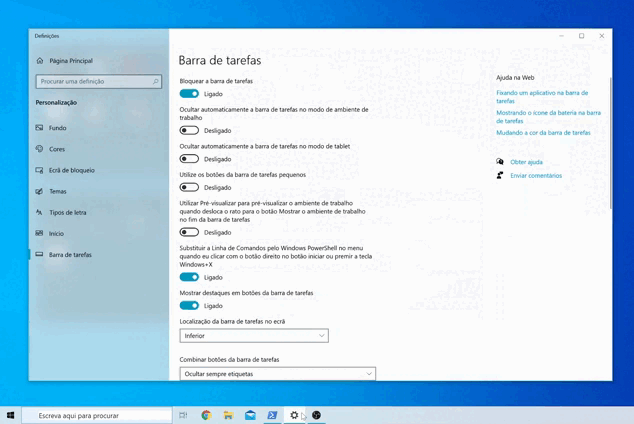Open the Combinar botões da barra dropdown
Image resolution: width=634 pixels, height=424 pixels.
click(x=277, y=374)
